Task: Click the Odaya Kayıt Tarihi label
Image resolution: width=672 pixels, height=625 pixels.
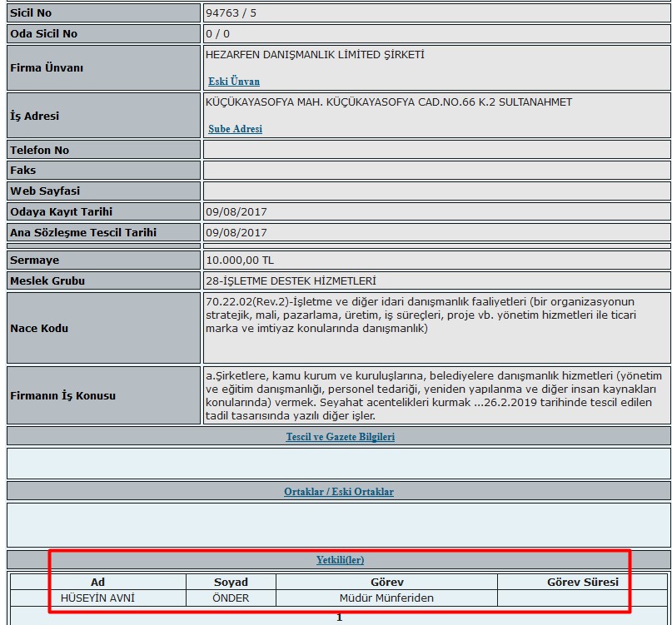Action: click(62, 211)
